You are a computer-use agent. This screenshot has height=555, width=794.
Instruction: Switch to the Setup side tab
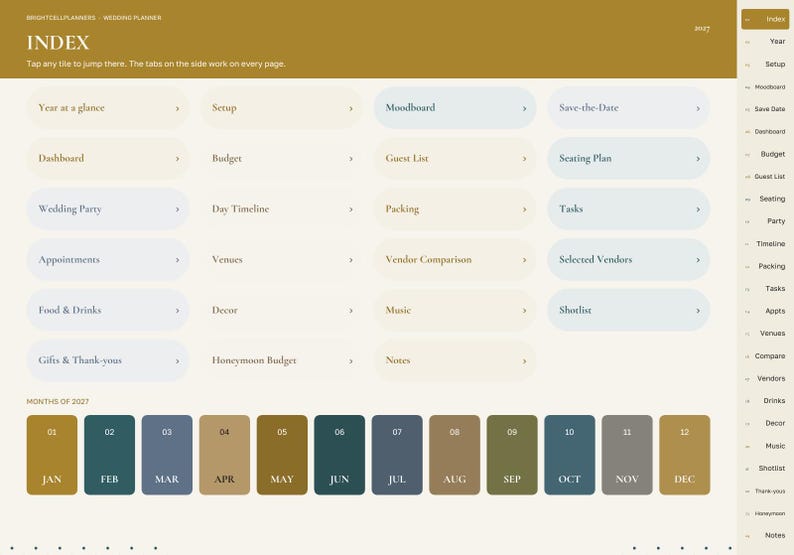click(x=765, y=64)
